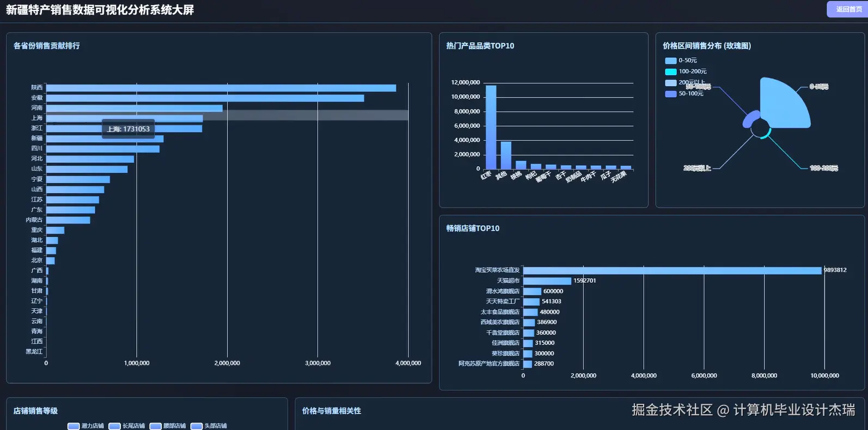Toggle the 腰部店铺 legend item
The height and width of the screenshot is (430, 868).
coord(168,426)
